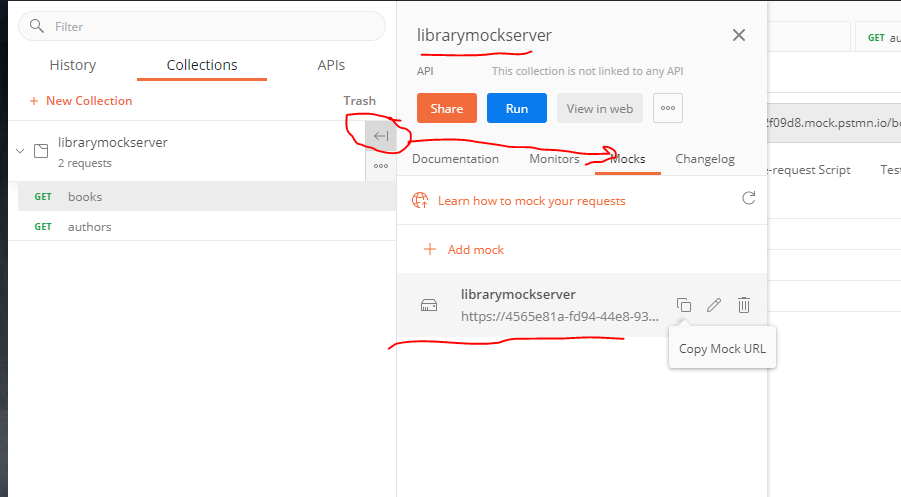Image resolution: width=901 pixels, height=497 pixels.
Task: Open more actions menu beside View in web
Action: (x=668, y=108)
